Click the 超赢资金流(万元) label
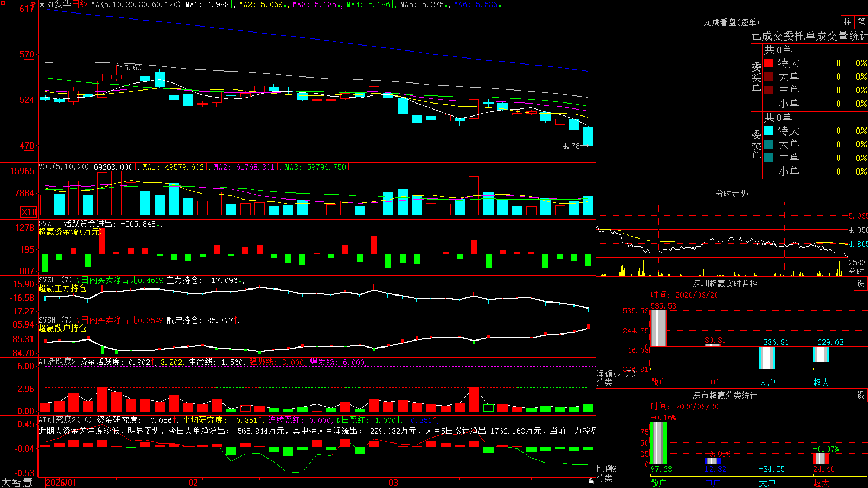Image resolution: width=868 pixels, height=488 pixels. tap(70, 232)
